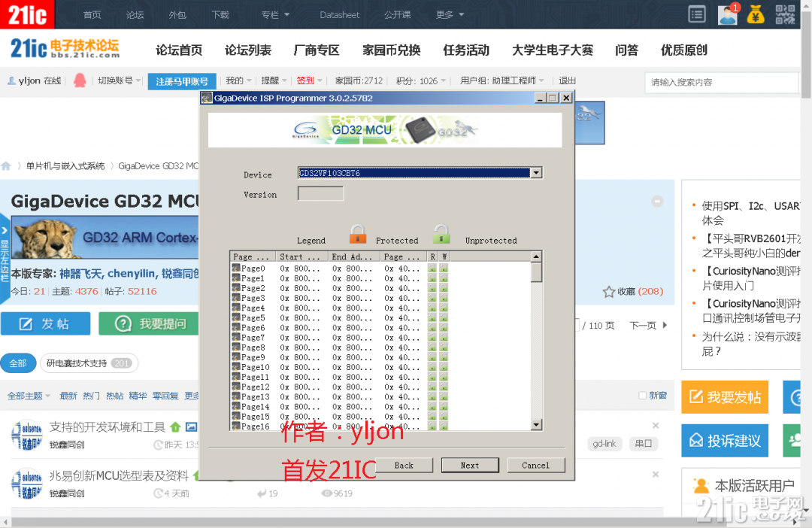The image size is (812, 528).
Task: Click the Back button in ISP Programmer
Action: pos(404,466)
